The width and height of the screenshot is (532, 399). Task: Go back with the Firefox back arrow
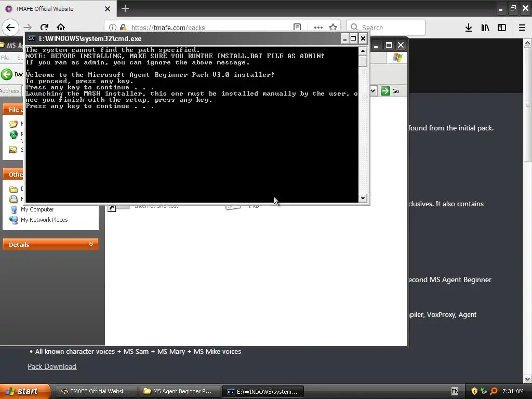pyautogui.click(x=10, y=28)
